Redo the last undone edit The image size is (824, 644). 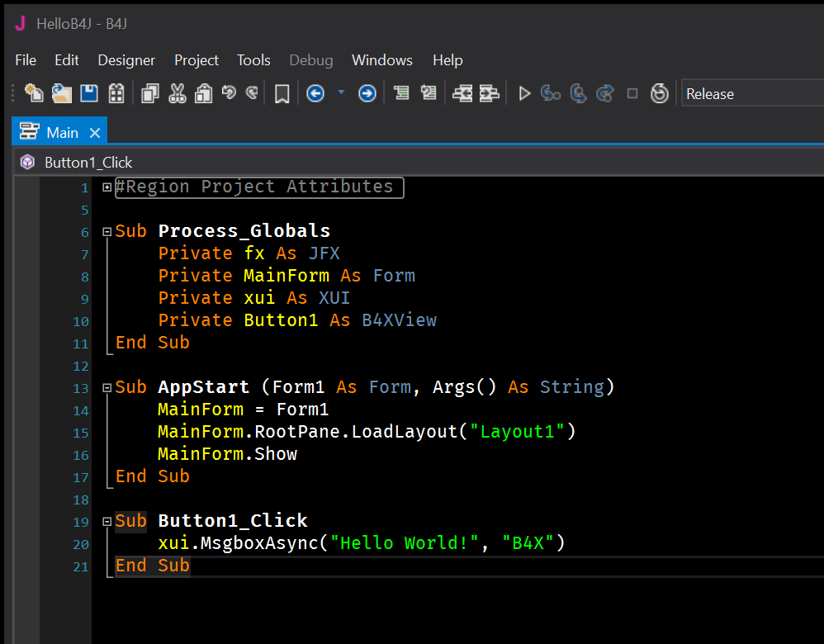[x=253, y=93]
